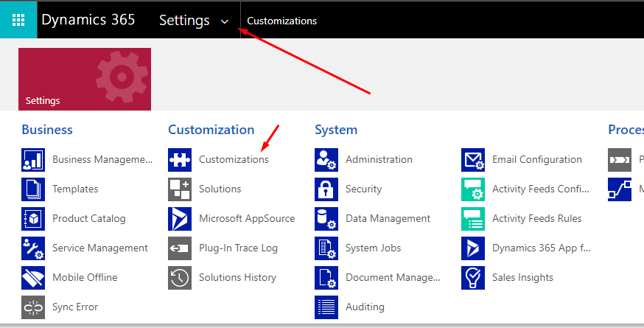Open the Activity Feeds Rules icon

click(473, 219)
